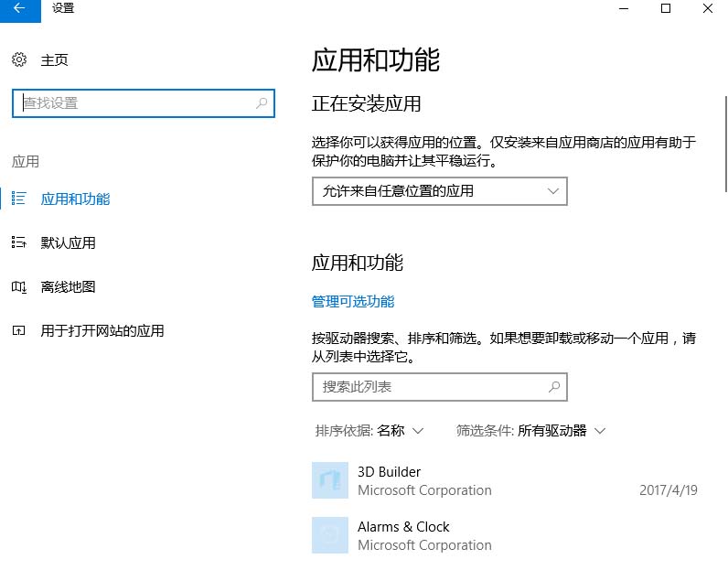
Task: Click the 应用和功能 list icon in sidebar
Action: pos(18,199)
